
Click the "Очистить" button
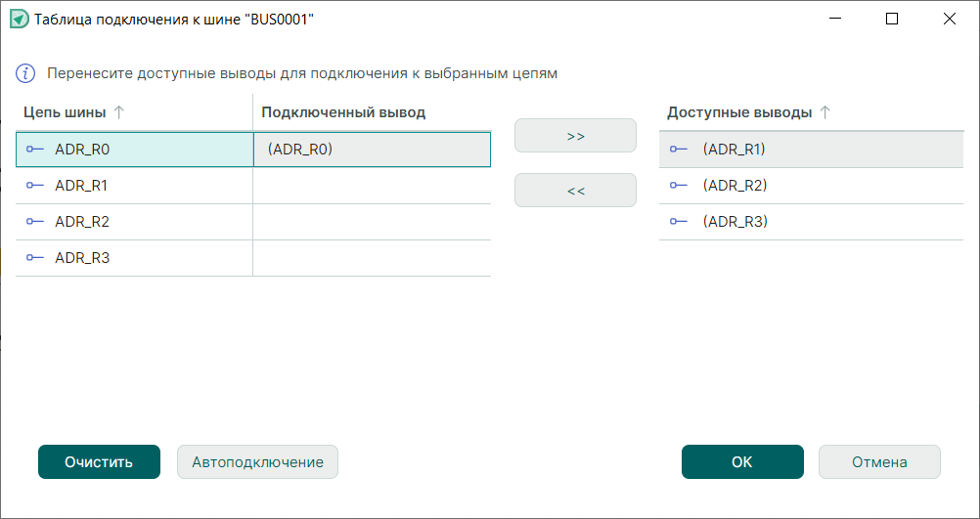(x=99, y=462)
